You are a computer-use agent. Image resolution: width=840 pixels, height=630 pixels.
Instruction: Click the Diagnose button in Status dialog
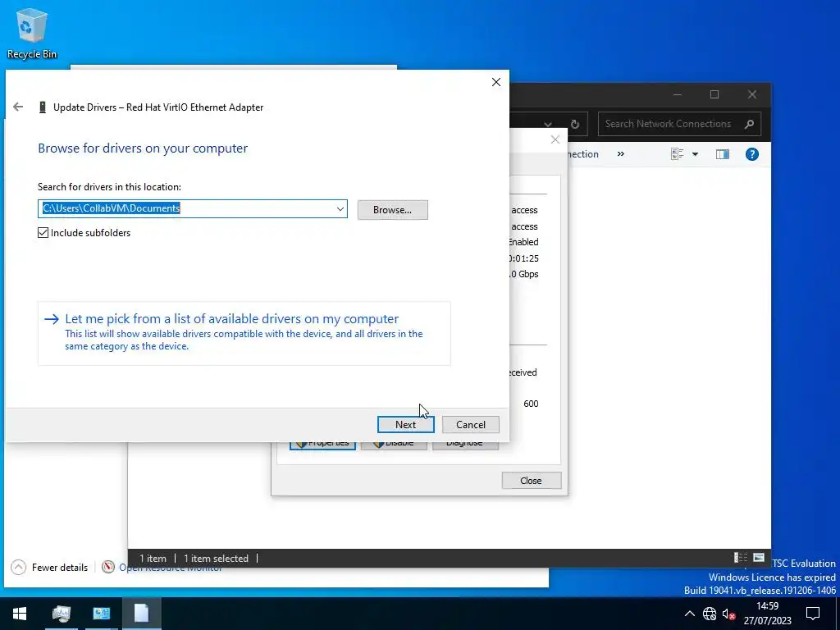coord(465,445)
